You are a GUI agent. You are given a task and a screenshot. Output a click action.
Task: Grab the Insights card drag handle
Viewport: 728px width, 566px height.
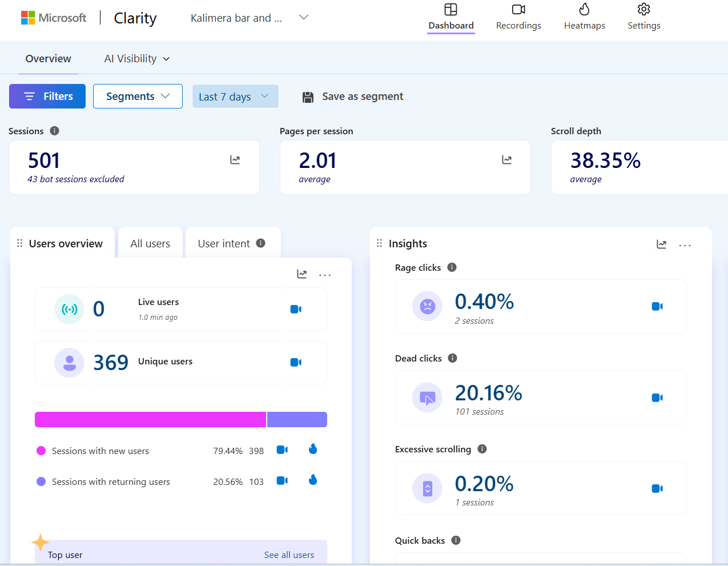(379, 243)
